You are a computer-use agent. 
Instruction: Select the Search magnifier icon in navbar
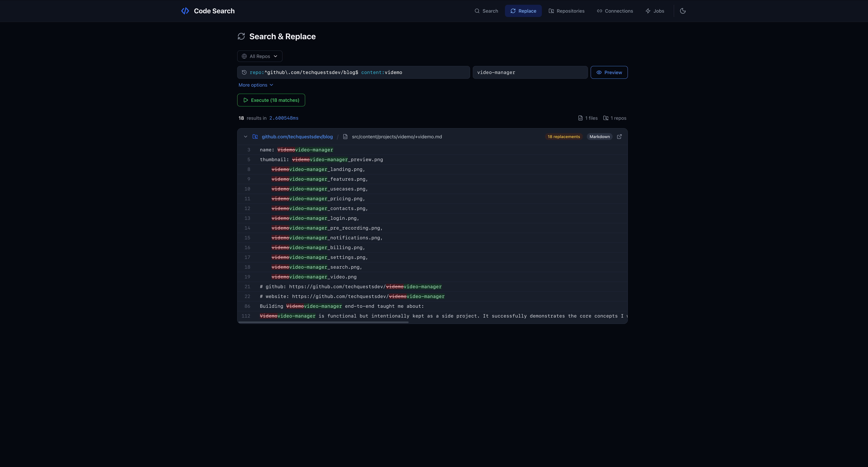[477, 11]
